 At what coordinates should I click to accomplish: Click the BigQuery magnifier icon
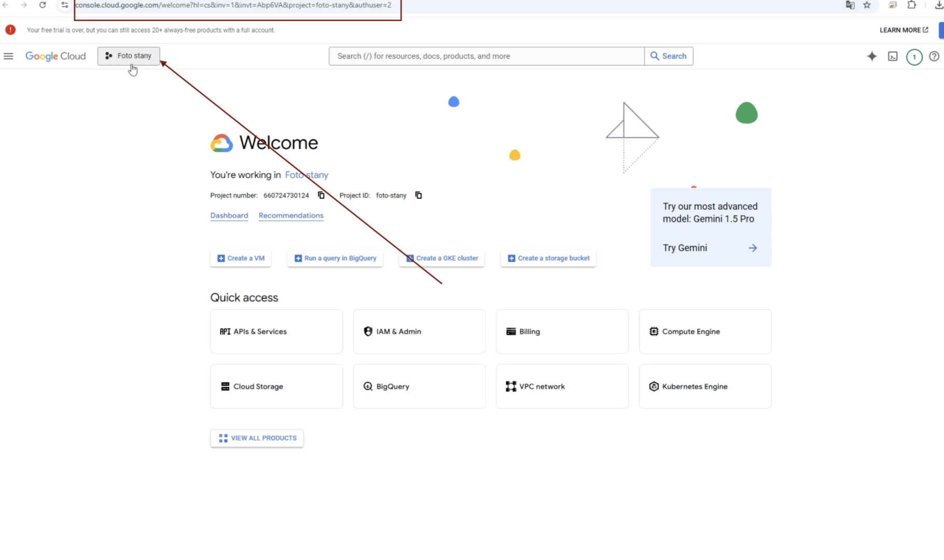click(368, 386)
